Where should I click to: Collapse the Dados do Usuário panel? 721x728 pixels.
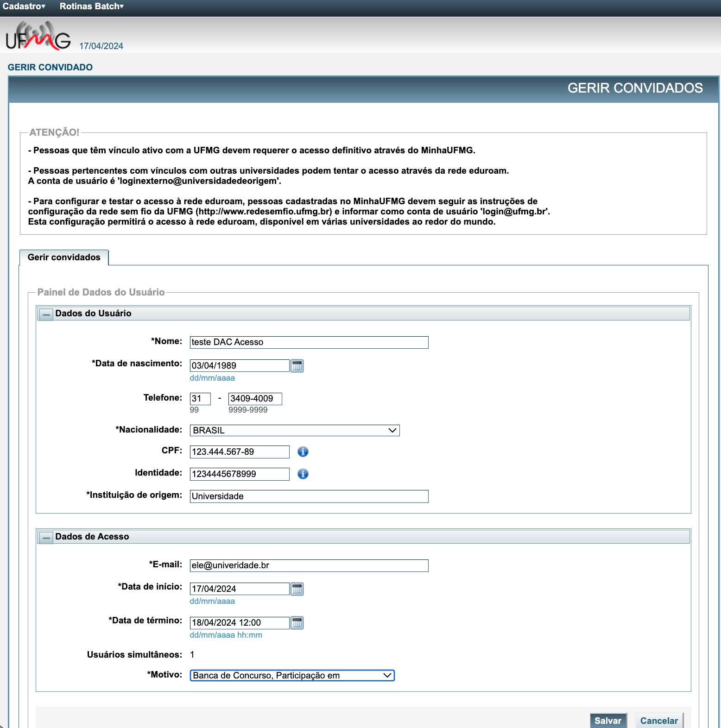click(46, 314)
